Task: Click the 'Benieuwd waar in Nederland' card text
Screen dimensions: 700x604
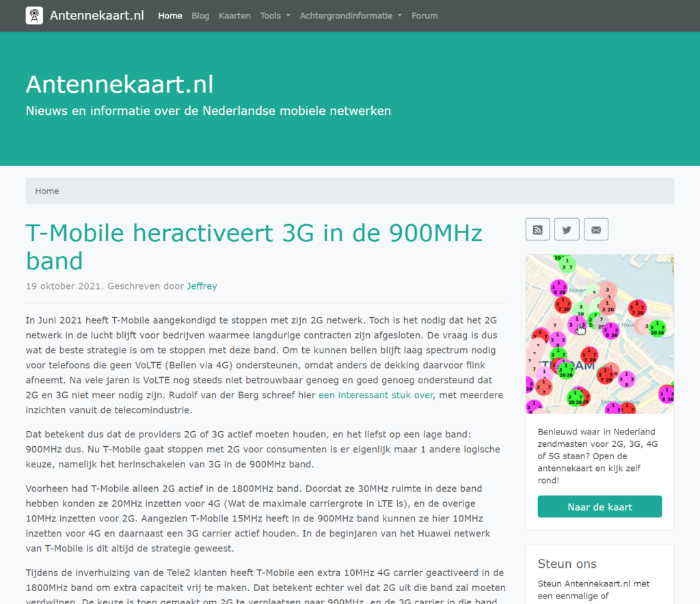Action: (x=597, y=456)
